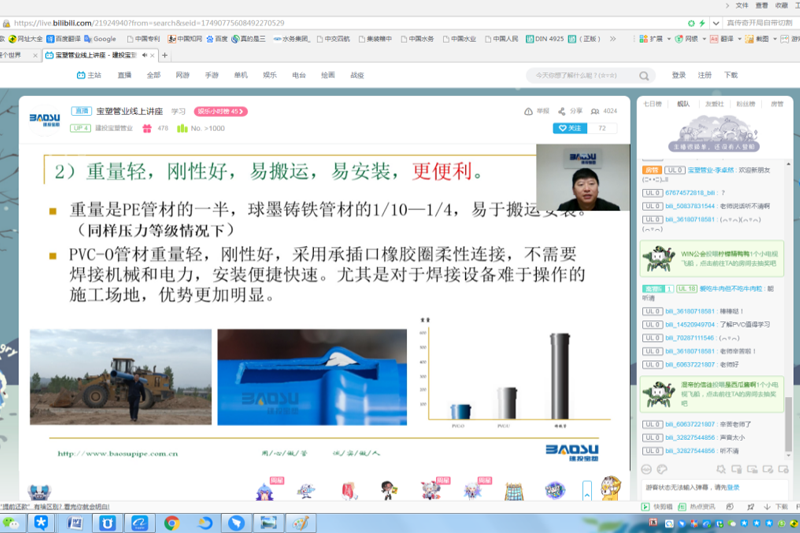Click the 登录 link inside the chat input box
800x533 pixels.
733,488
